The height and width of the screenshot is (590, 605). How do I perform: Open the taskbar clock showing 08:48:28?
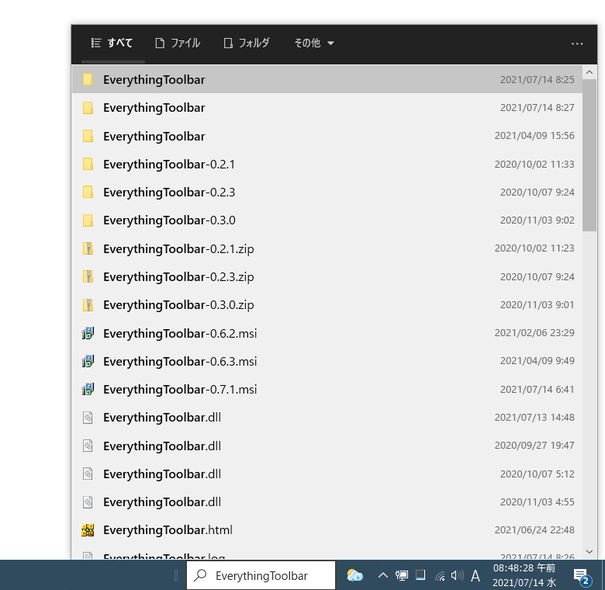[x=524, y=575]
